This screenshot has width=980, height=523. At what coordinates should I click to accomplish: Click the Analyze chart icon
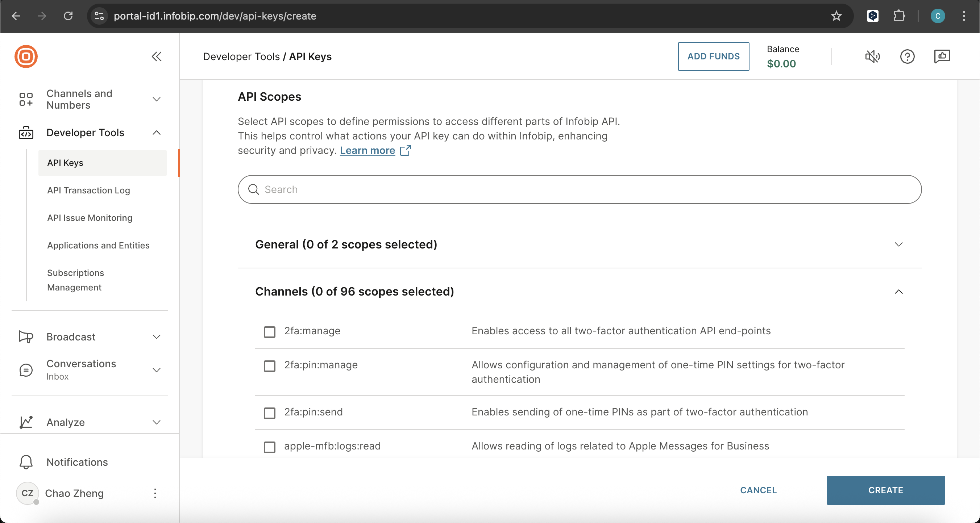(x=26, y=422)
